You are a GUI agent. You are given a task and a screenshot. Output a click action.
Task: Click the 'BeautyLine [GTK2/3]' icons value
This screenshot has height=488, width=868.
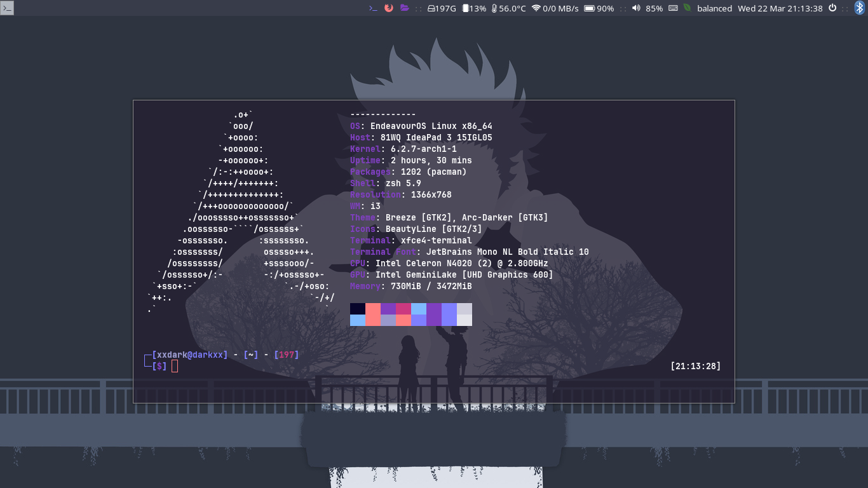[434, 229]
